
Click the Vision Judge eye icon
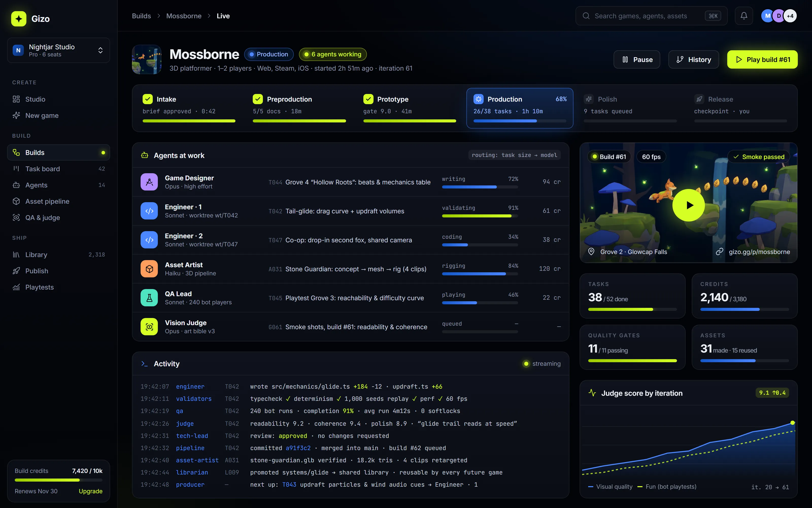click(149, 327)
